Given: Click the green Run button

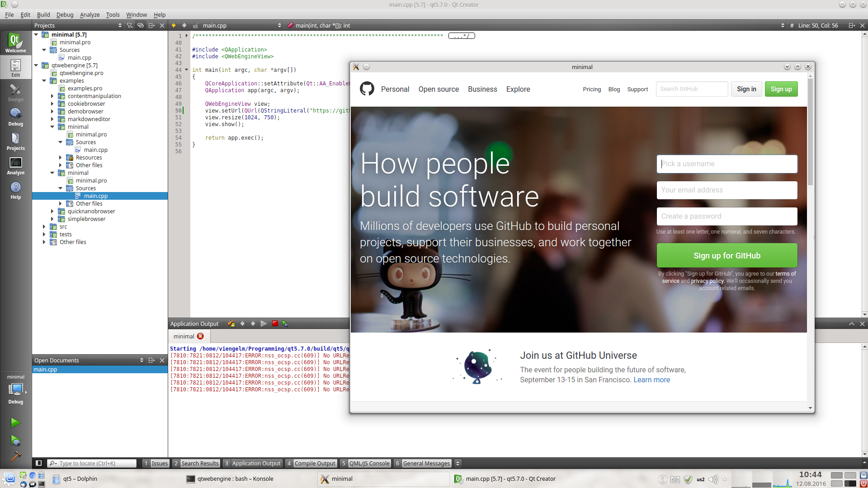Looking at the screenshot, I should (x=15, y=422).
